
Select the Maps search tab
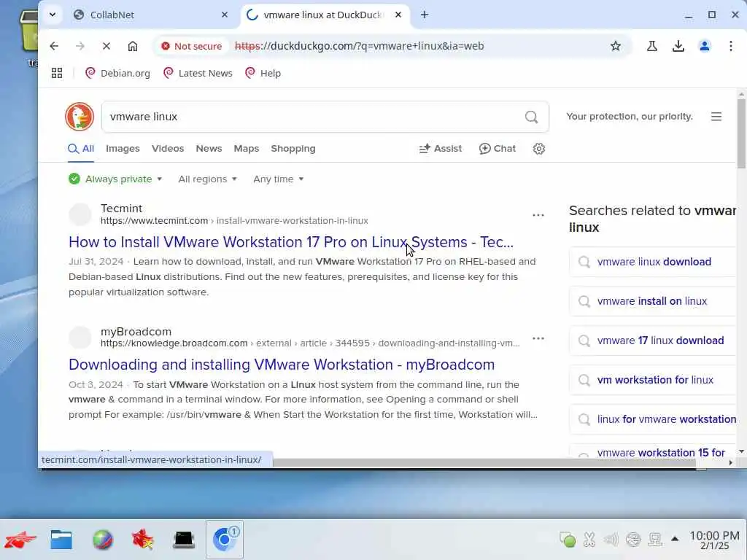click(x=247, y=149)
